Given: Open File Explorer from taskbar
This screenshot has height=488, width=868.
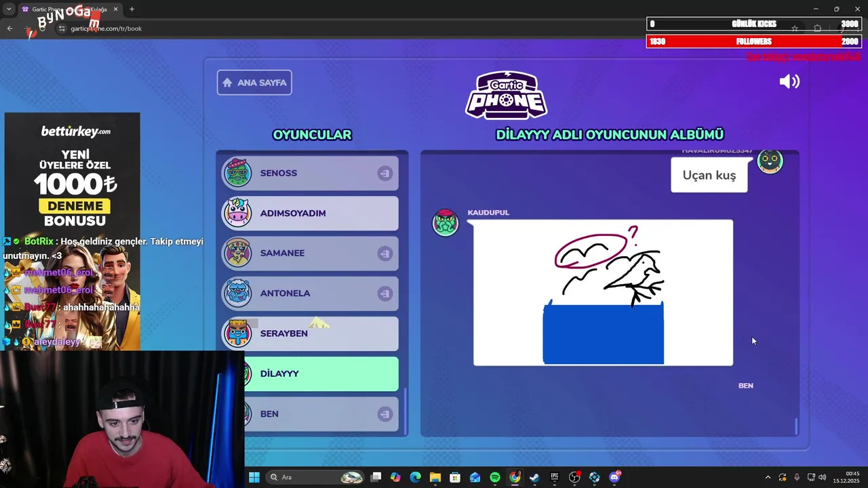Looking at the screenshot, I should coord(435,477).
